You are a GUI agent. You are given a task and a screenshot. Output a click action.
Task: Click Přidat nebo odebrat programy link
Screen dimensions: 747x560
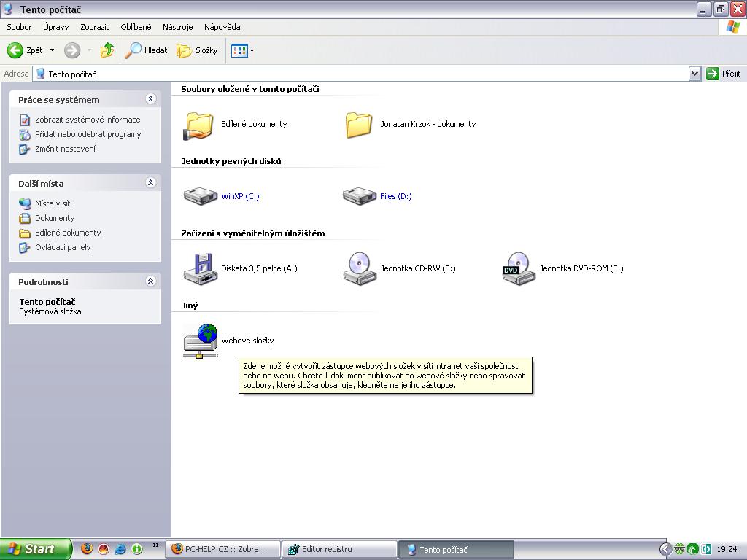pyautogui.click(x=88, y=134)
